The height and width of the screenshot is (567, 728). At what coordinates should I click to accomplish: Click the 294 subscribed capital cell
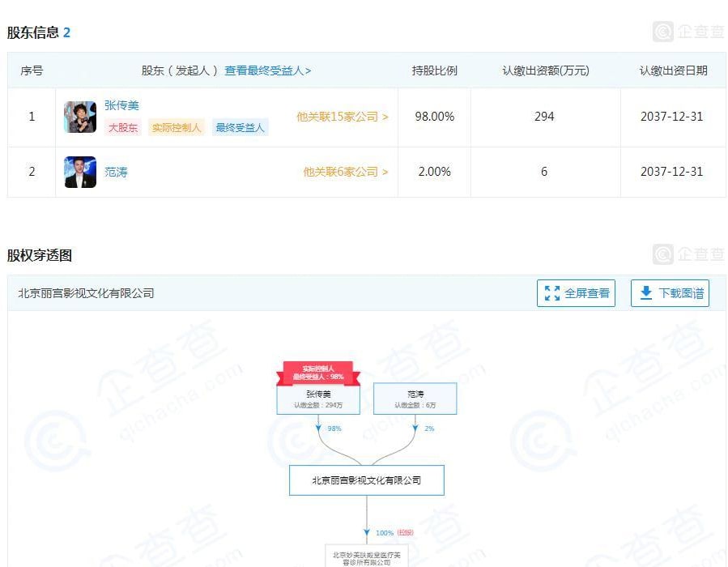point(545,117)
